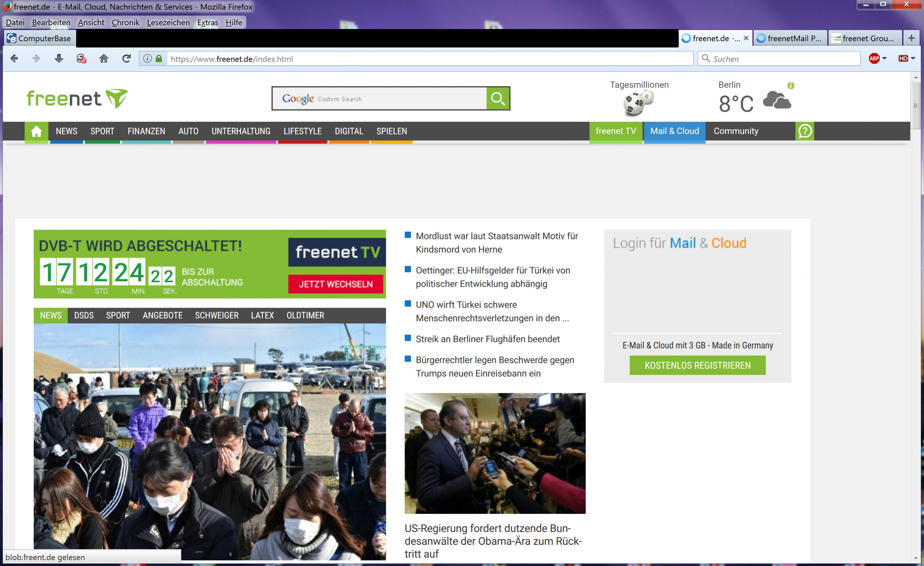Viewport: 924px width, 566px height.
Task: Click the vertical scrollbar thumb
Action: coord(916,106)
